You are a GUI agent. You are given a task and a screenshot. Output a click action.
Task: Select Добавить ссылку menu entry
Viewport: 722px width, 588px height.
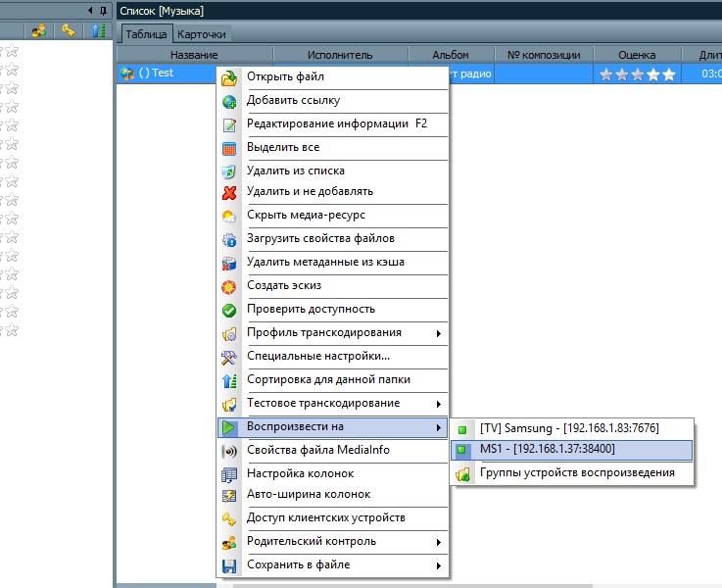(332, 100)
